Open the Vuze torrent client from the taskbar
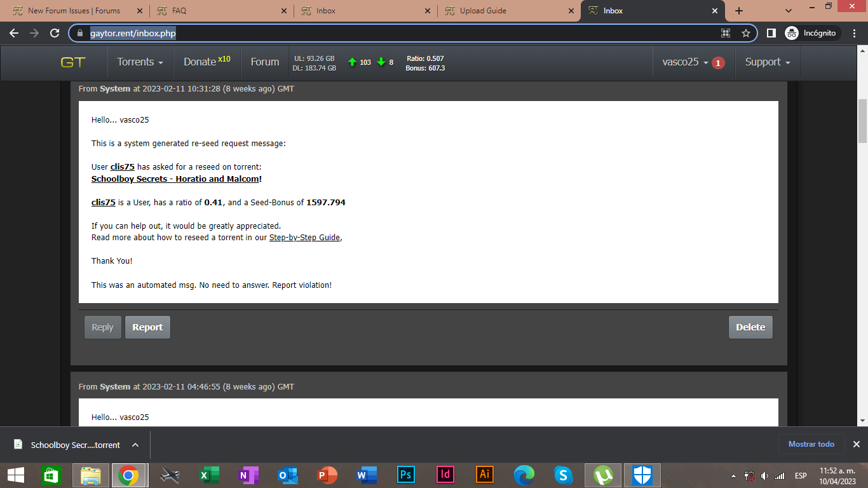The image size is (868, 488). tap(602, 475)
